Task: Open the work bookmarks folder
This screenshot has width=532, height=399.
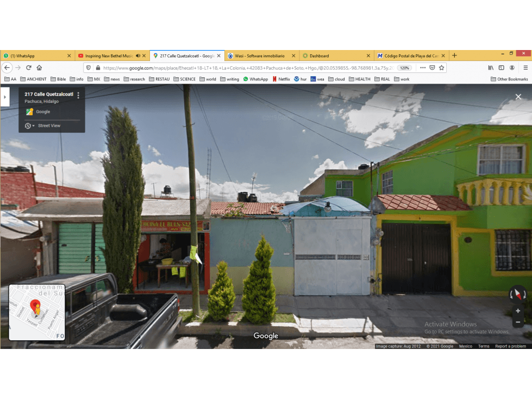Action: tap(402, 79)
